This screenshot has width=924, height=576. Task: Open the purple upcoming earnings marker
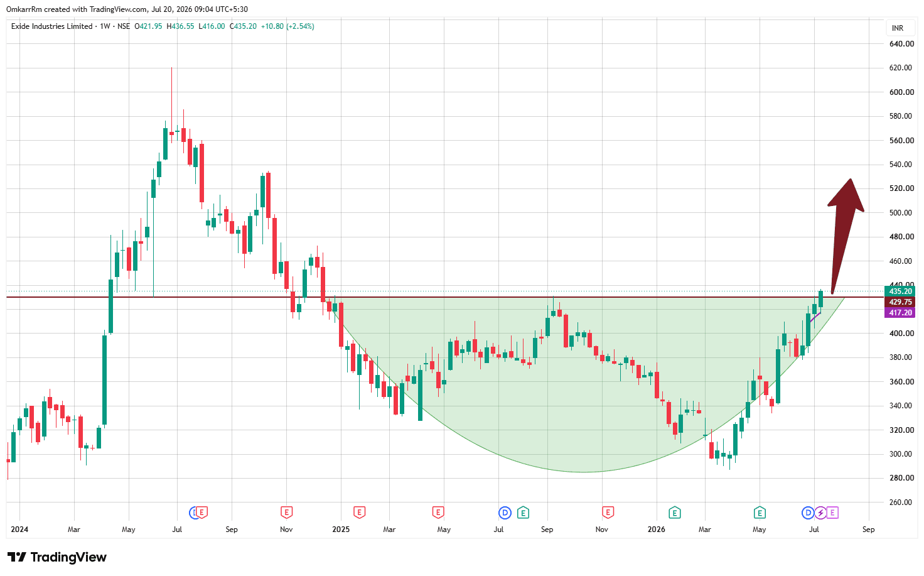coord(832,513)
